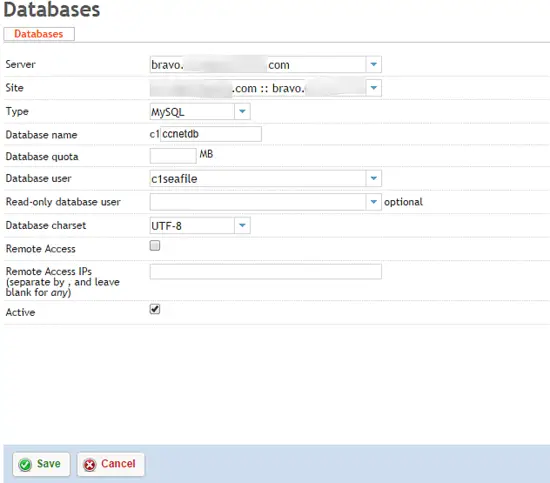Click the UTF-8 charset selection box
Viewport: 550px width, 483px height.
coord(192,226)
